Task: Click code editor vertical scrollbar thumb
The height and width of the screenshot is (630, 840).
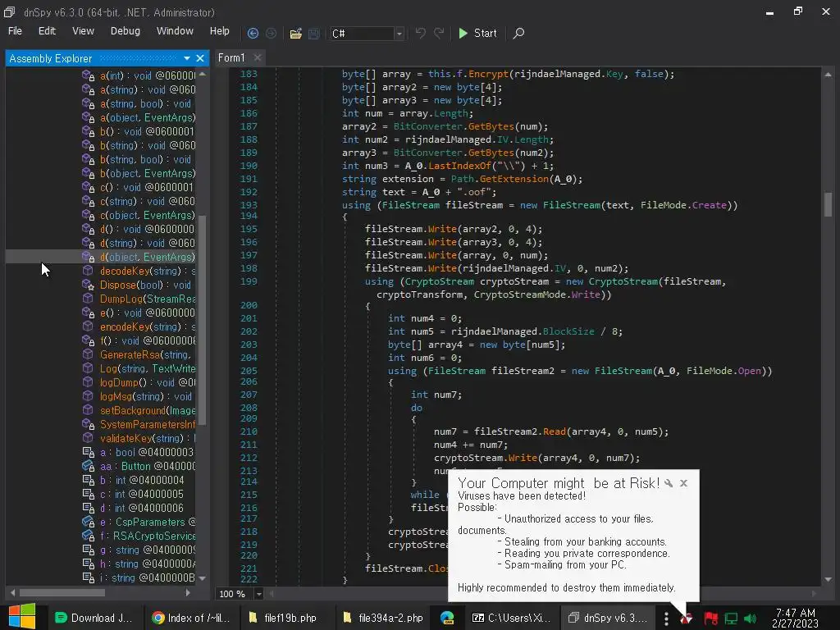Action: pos(828,204)
